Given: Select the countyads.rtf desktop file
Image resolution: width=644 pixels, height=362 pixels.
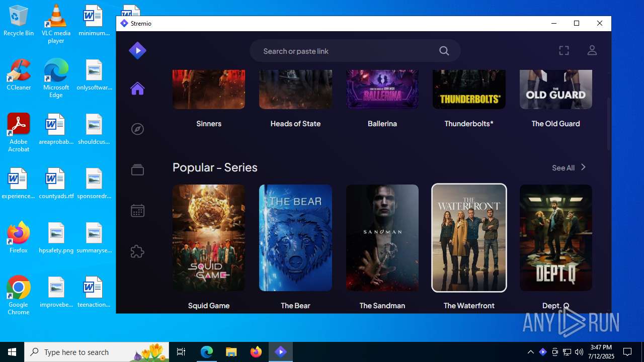Looking at the screenshot, I should (x=56, y=184).
